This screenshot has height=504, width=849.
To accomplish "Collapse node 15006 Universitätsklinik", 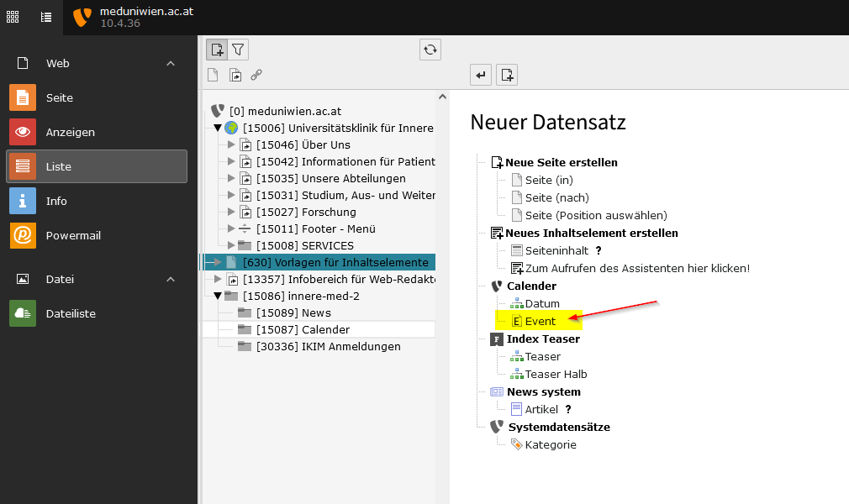I will tap(218, 128).
